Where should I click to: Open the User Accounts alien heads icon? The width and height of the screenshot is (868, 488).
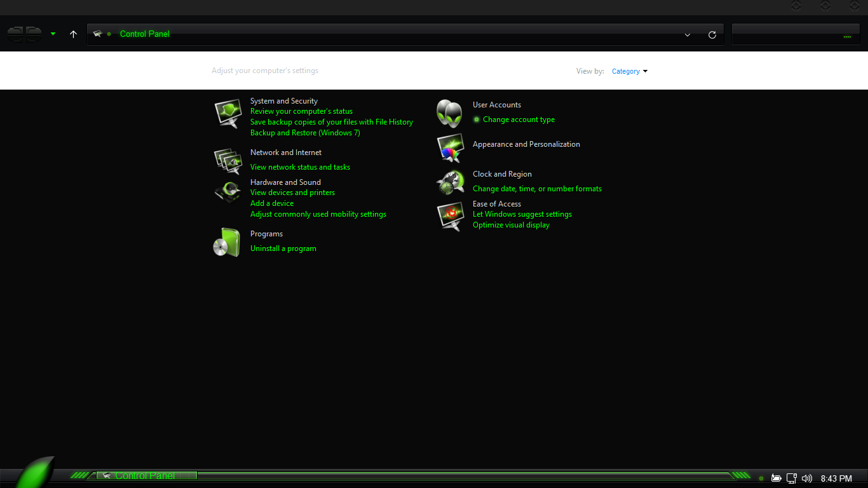pos(449,114)
